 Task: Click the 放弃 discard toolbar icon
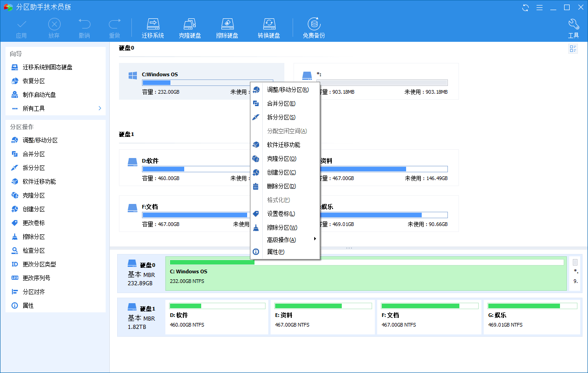(54, 28)
